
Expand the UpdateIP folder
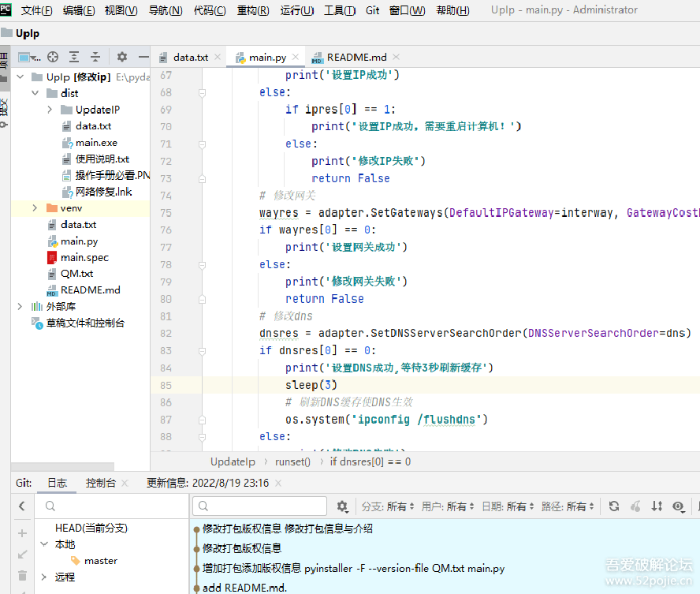[x=50, y=110]
